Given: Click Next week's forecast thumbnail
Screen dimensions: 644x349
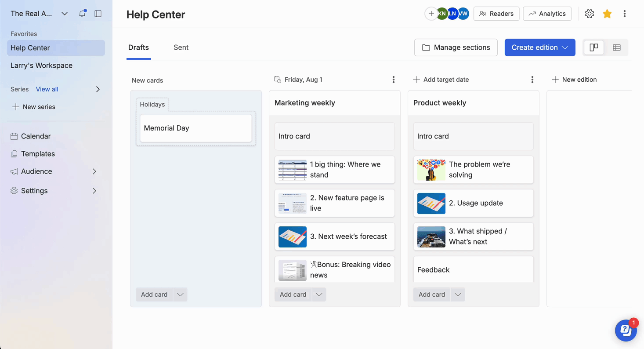Looking at the screenshot, I should click(293, 236).
